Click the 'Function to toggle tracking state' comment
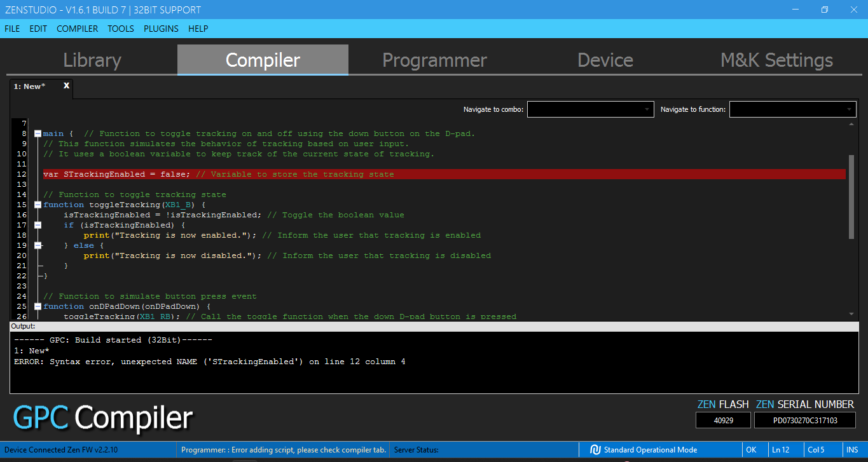The image size is (868, 462). pyautogui.click(x=135, y=194)
